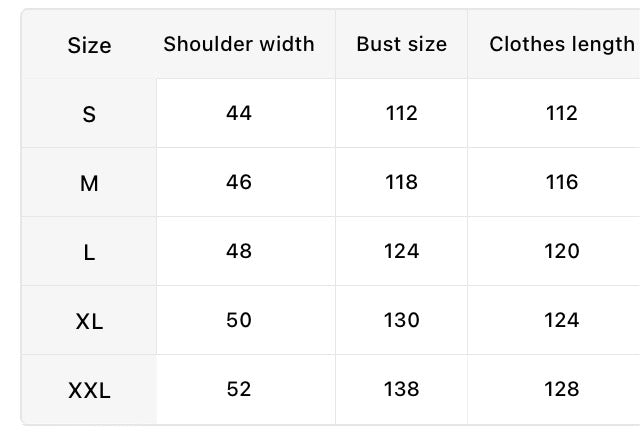Click clothes length value 120
The image size is (640, 434).
pos(562,251)
